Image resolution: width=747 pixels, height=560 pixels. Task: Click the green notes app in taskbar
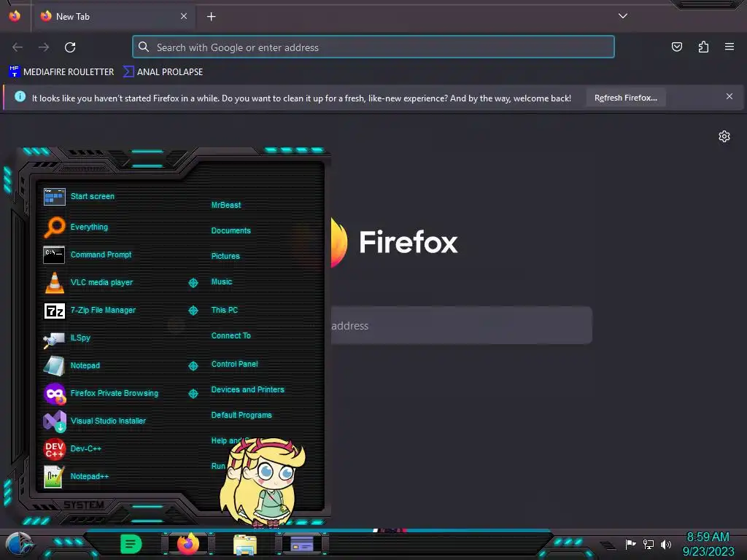coord(131,543)
